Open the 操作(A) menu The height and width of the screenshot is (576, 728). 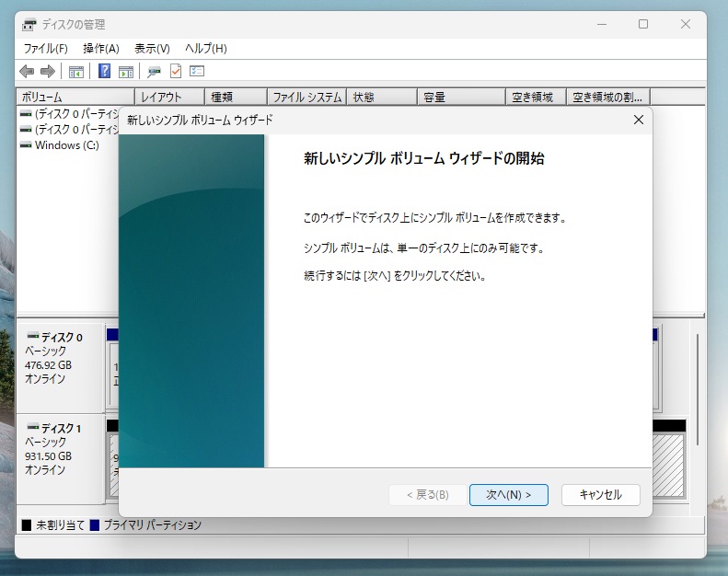tap(100, 48)
